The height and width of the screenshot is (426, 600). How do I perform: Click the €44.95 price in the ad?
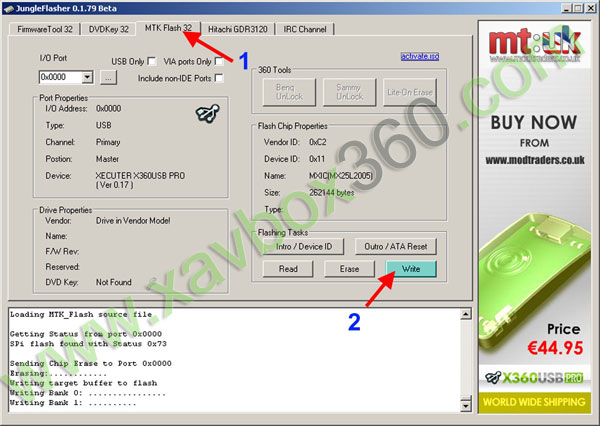(x=555, y=348)
